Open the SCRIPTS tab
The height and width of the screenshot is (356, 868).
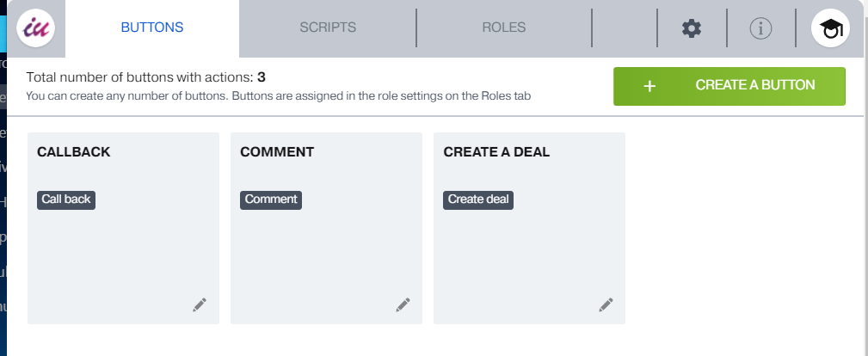[x=328, y=28]
